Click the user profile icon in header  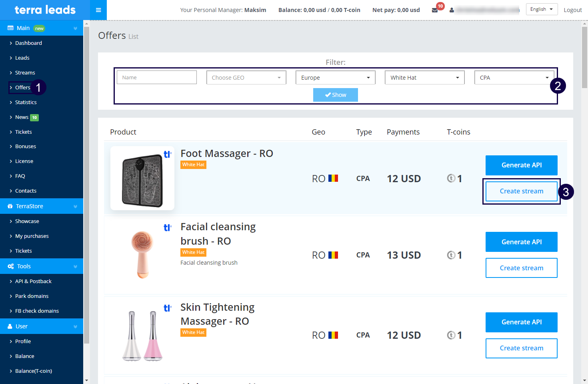coord(452,10)
